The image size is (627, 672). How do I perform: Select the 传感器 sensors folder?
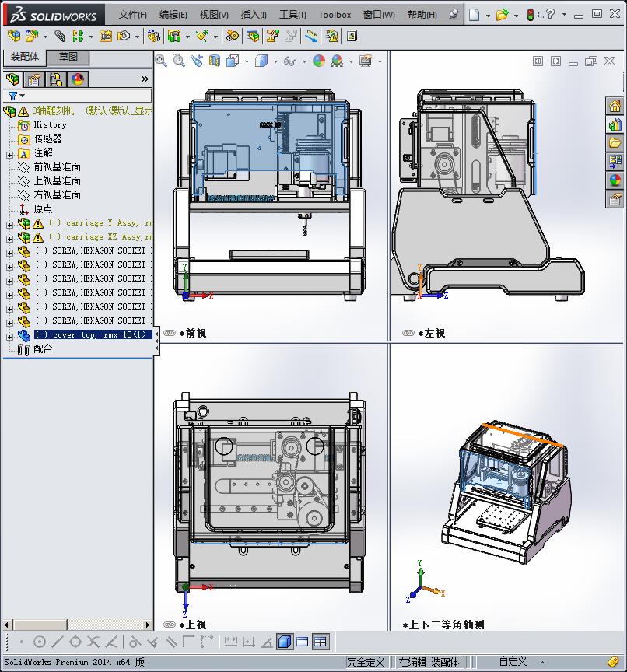pos(48,138)
